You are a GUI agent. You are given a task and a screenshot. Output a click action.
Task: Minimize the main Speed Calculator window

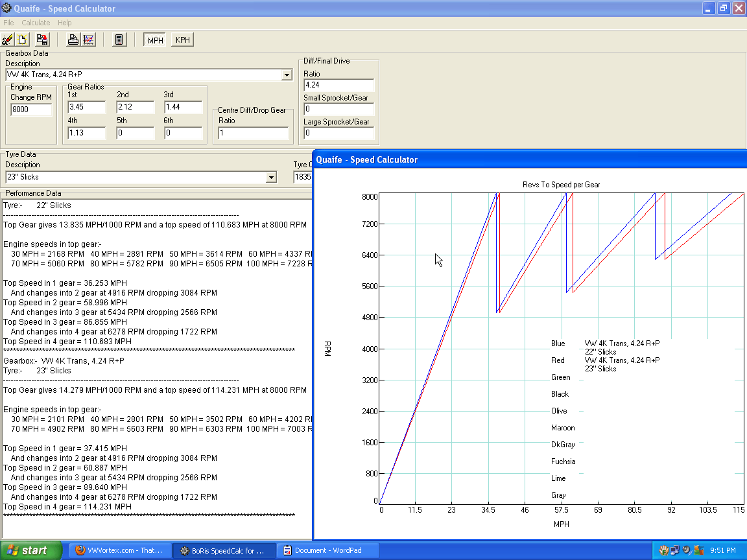[708, 8]
